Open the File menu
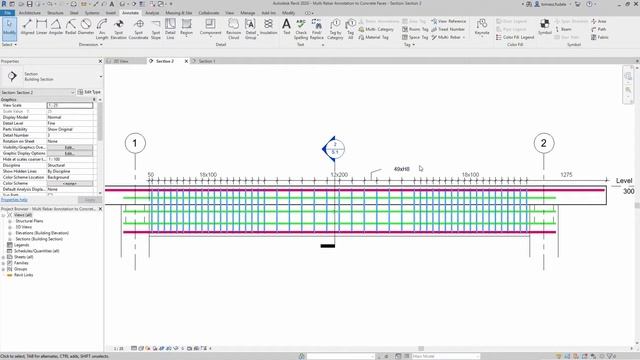This screenshot has height=360, width=640. [x=8, y=13]
